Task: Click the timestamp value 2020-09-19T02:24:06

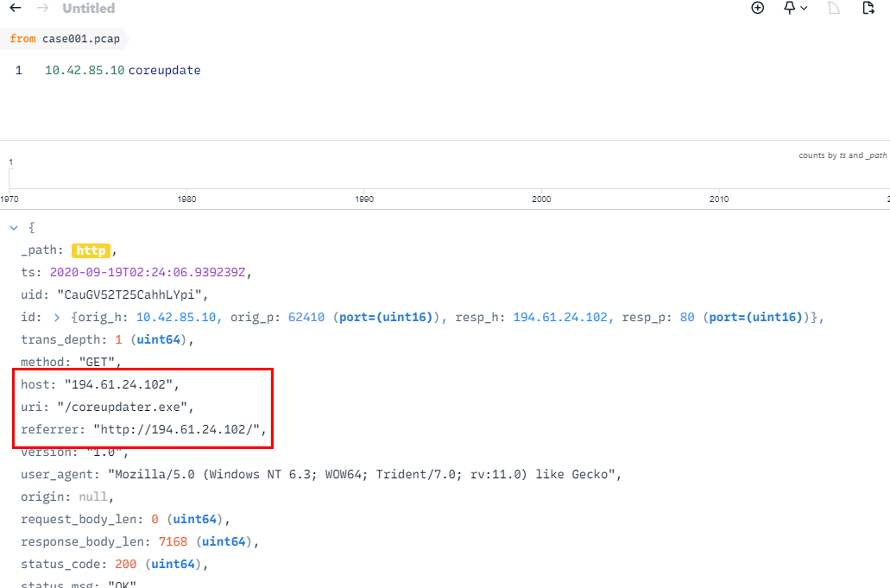Action: tap(150, 273)
